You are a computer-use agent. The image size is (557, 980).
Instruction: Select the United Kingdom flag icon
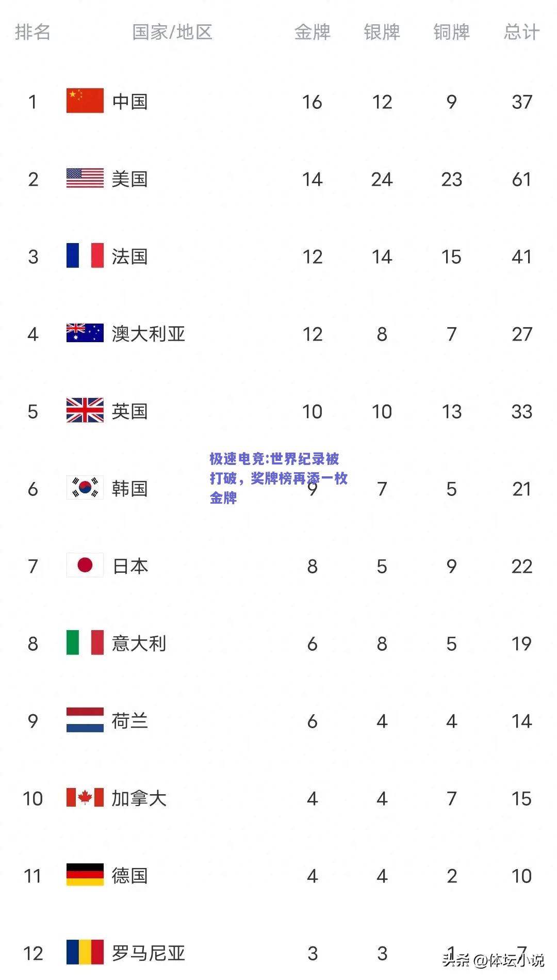(x=85, y=410)
